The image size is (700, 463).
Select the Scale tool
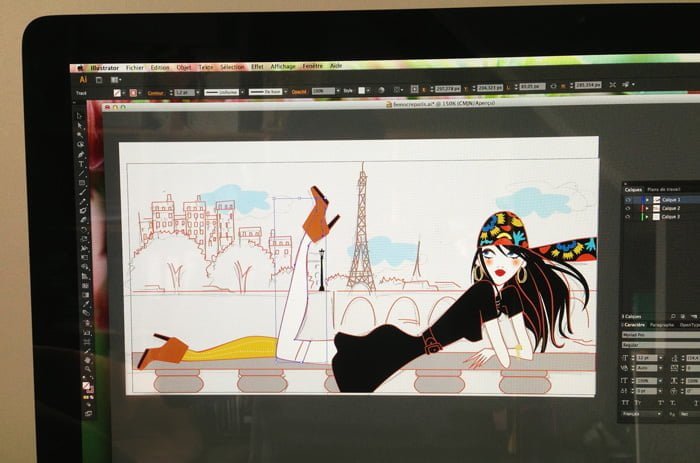pyautogui.click(x=84, y=239)
